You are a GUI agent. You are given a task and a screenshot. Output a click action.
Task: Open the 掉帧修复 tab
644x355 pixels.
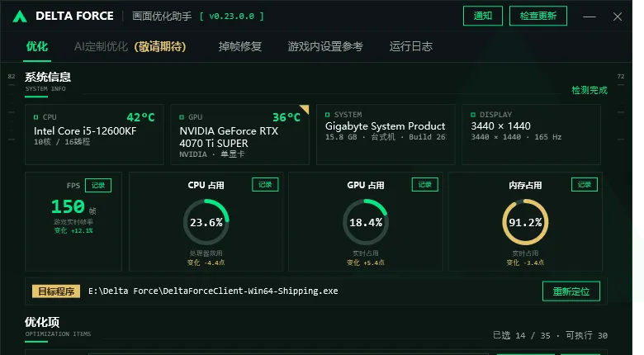click(240, 46)
